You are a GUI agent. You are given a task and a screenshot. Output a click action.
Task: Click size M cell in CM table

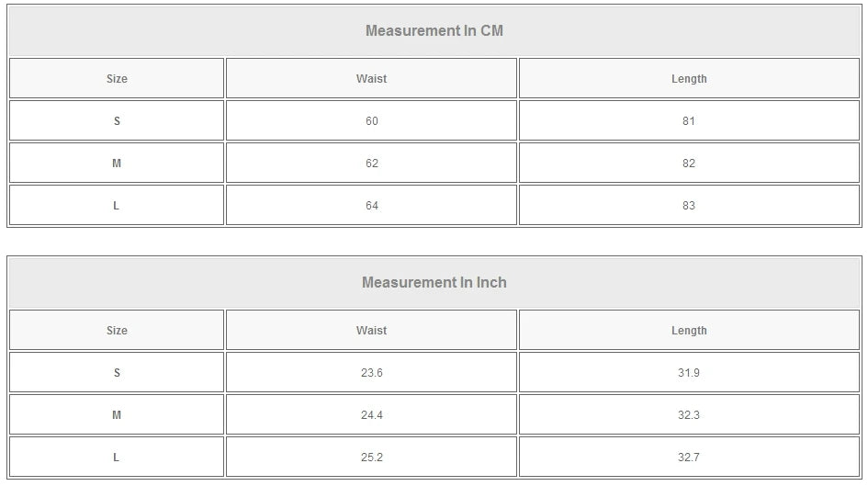point(117,164)
